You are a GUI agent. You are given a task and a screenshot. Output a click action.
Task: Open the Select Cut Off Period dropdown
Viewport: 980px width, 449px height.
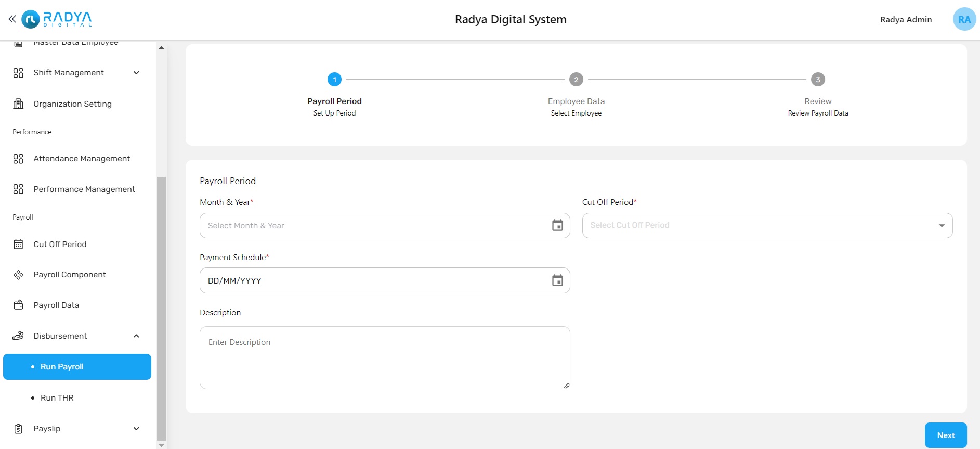coord(767,225)
